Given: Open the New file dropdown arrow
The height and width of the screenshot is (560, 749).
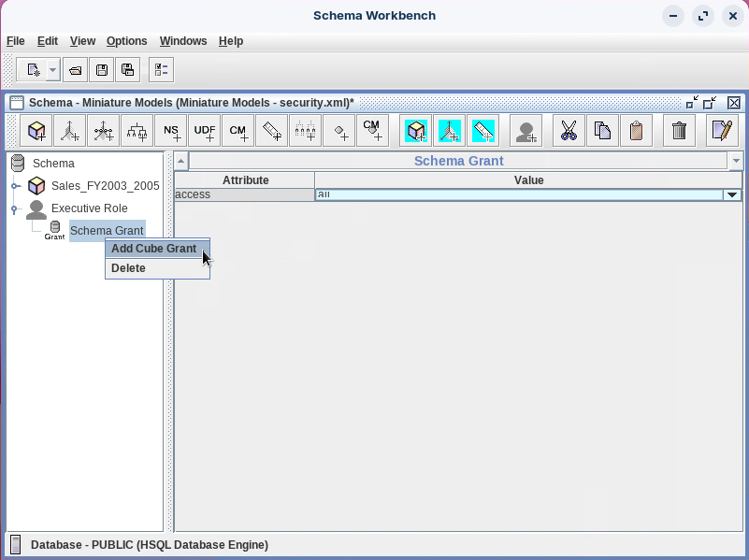Looking at the screenshot, I should 52,70.
